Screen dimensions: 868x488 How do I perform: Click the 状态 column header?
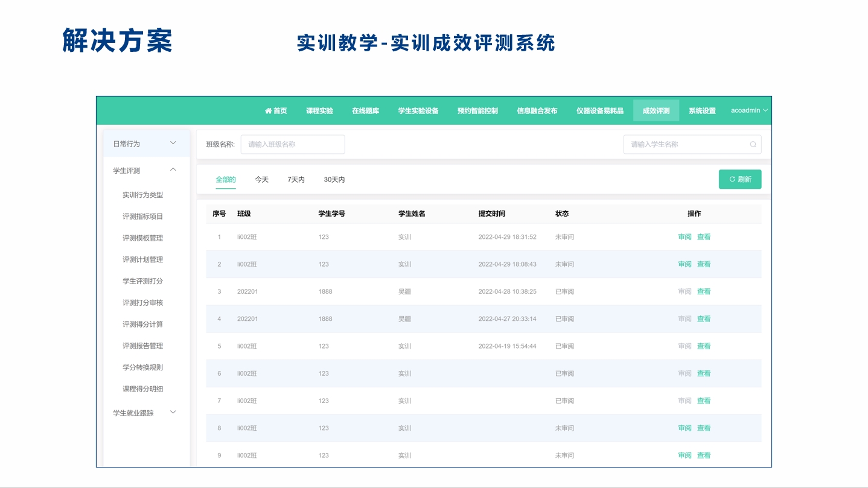[x=562, y=214]
